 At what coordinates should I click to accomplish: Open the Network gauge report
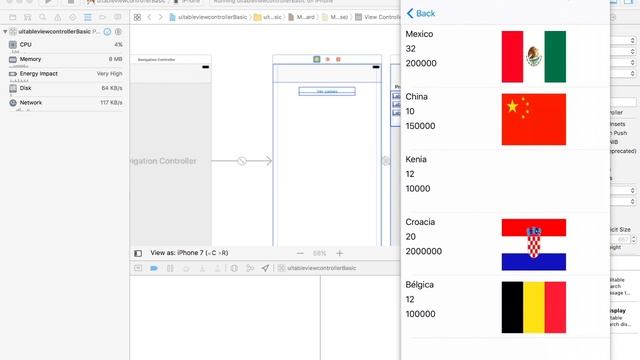pyautogui.click(x=65, y=103)
